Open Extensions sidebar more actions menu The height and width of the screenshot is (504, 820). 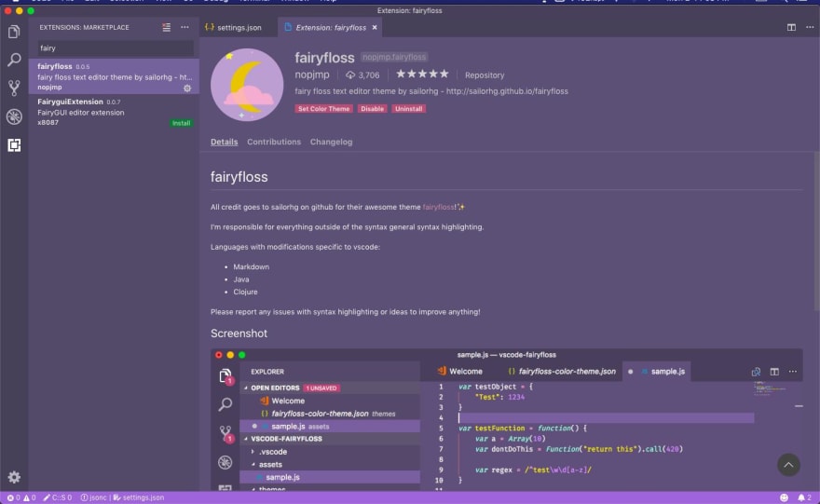click(184, 27)
